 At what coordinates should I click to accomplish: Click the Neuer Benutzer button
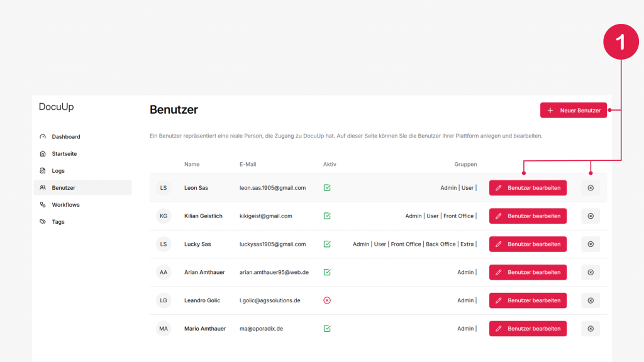(574, 111)
